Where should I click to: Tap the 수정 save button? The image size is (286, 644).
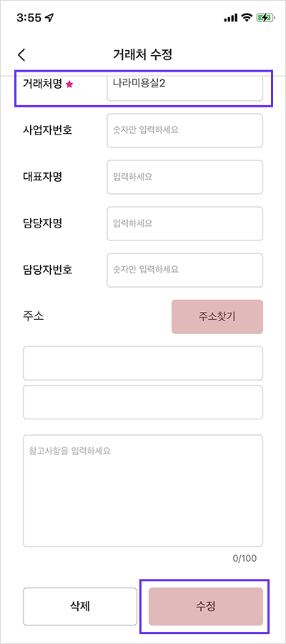coord(206,606)
